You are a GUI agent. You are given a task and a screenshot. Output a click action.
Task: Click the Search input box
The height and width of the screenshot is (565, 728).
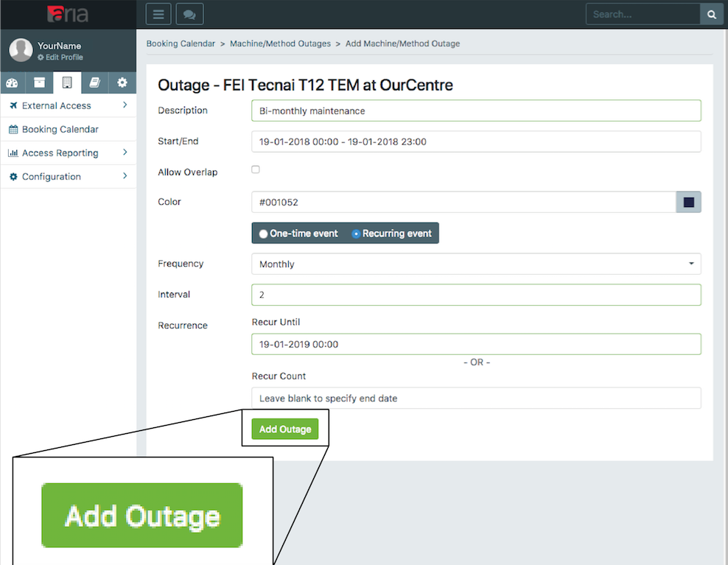point(643,15)
